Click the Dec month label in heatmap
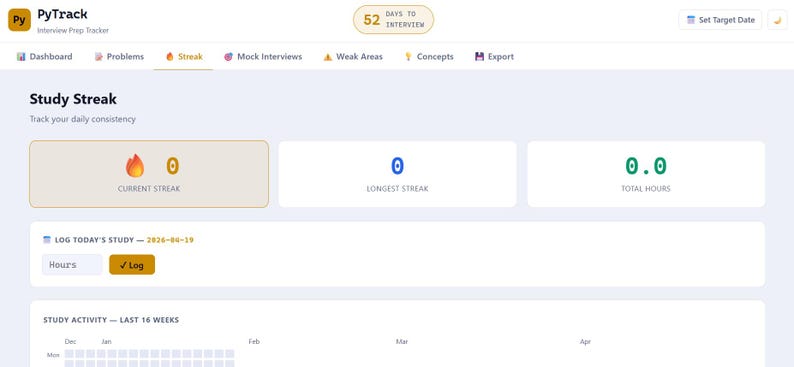This screenshot has width=794, height=367. 70,342
